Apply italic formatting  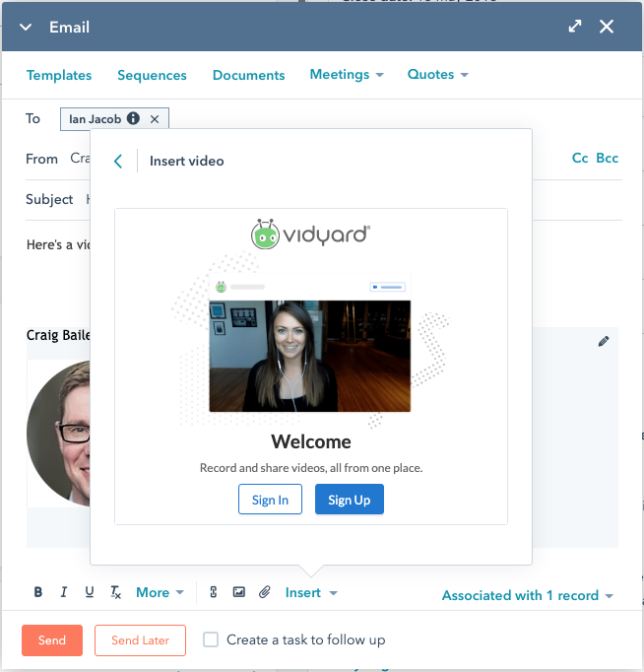coord(64,592)
